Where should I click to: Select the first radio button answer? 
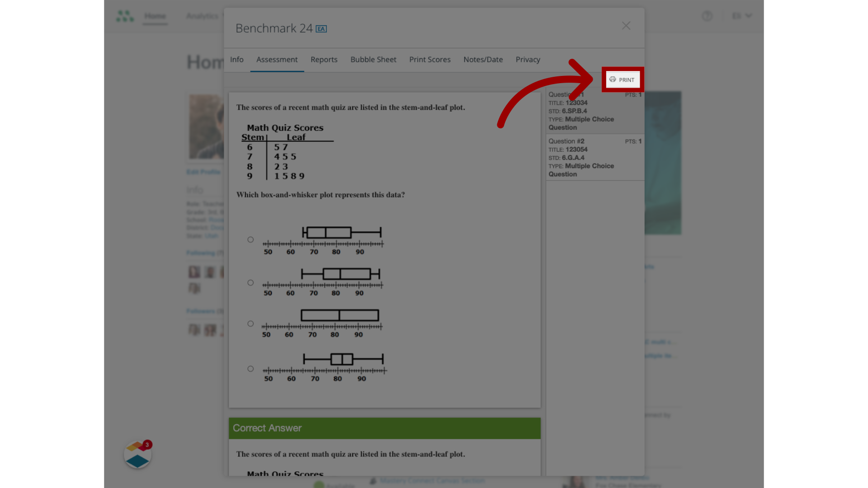(250, 239)
